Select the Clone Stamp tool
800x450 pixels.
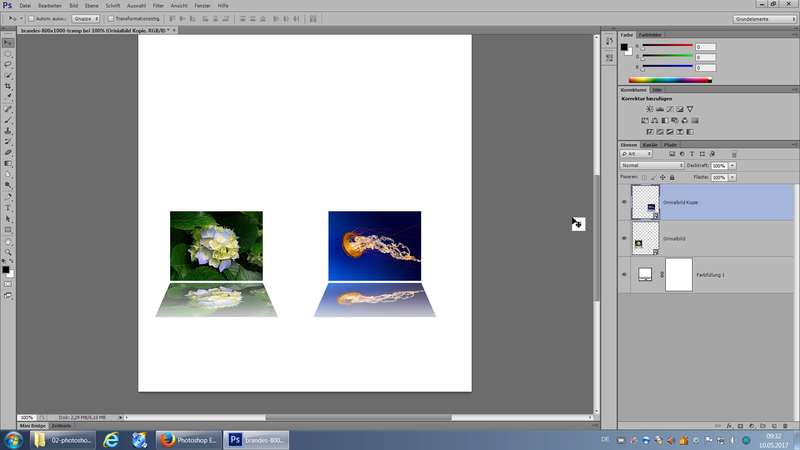pyautogui.click(x=8, y=131)
